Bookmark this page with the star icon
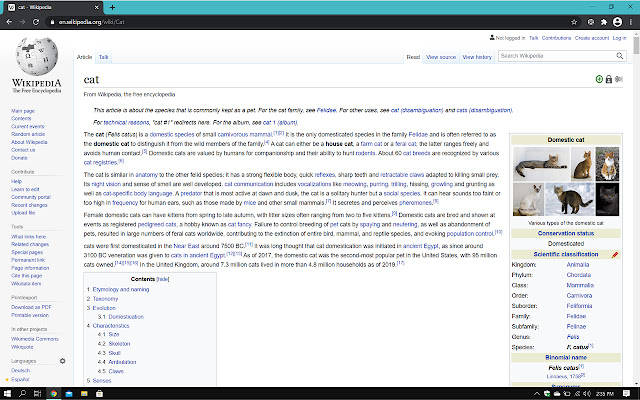Screen dimensions: 640x400 coord(574,22)
